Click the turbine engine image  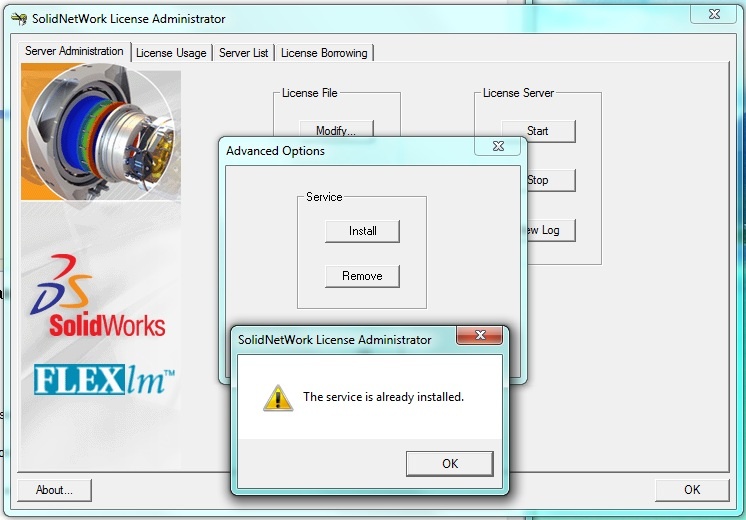point(101,132)
